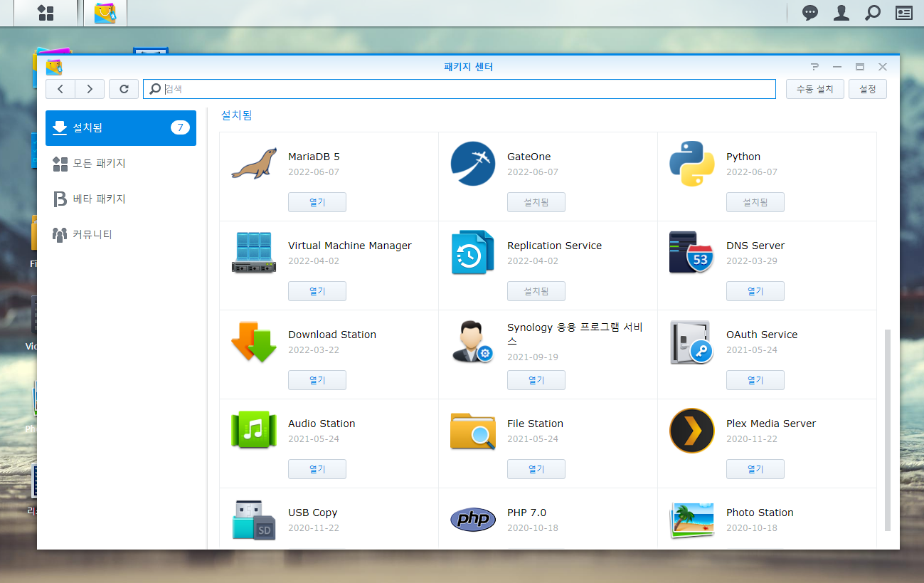924x583 pixels.
Task: Open Synology 응용 프로그램 서비스 via 열기
Action: [x=536, y=380]
